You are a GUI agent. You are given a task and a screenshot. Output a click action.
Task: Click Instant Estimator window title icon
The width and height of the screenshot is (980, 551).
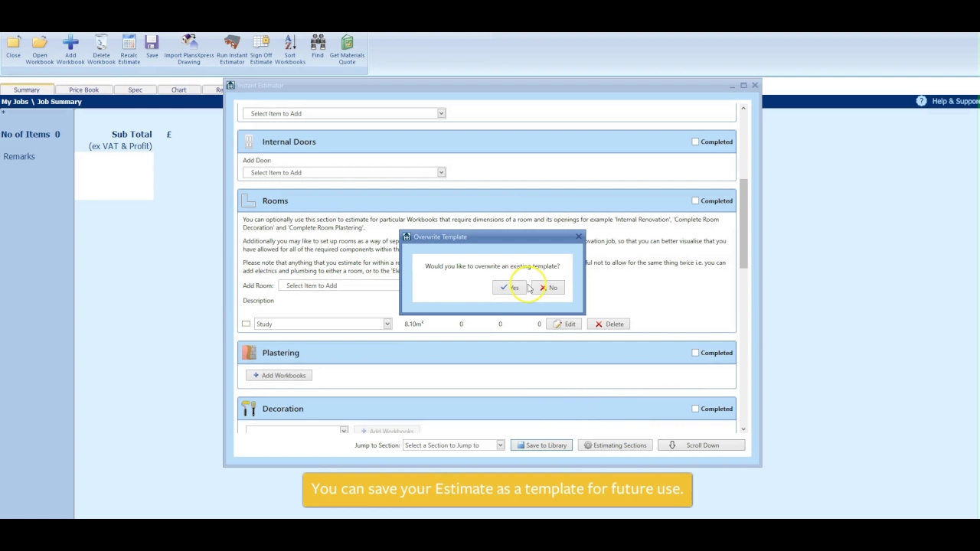tap(230, 85)
